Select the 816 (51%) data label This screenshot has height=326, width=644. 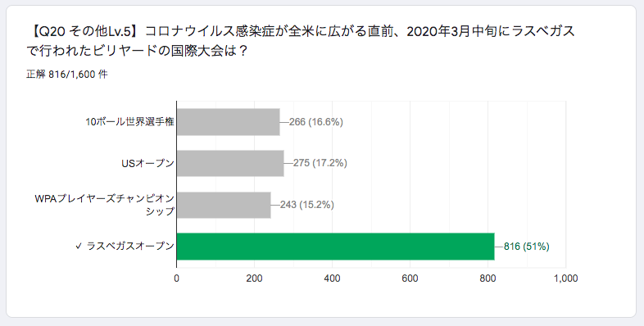[x=527, y=247]
